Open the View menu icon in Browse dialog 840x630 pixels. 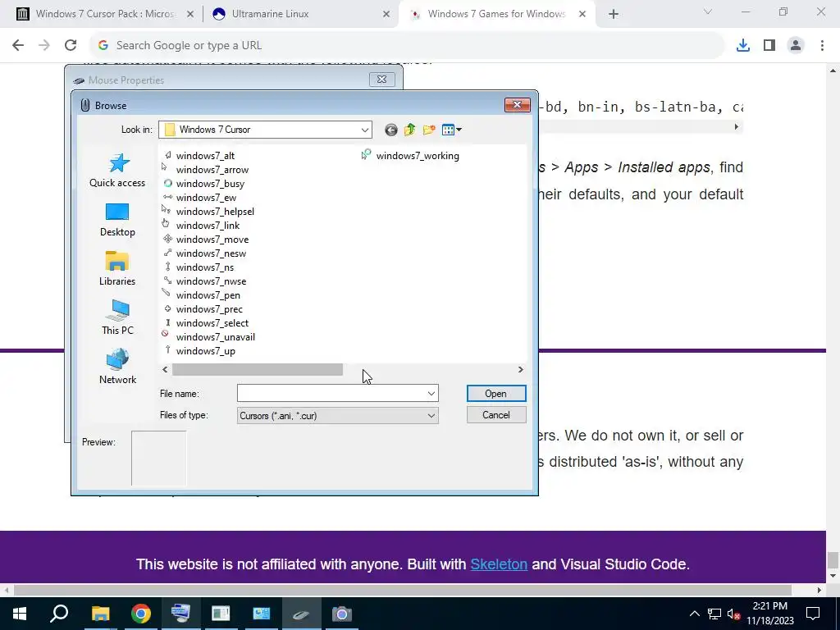click(x=452, y=130)
